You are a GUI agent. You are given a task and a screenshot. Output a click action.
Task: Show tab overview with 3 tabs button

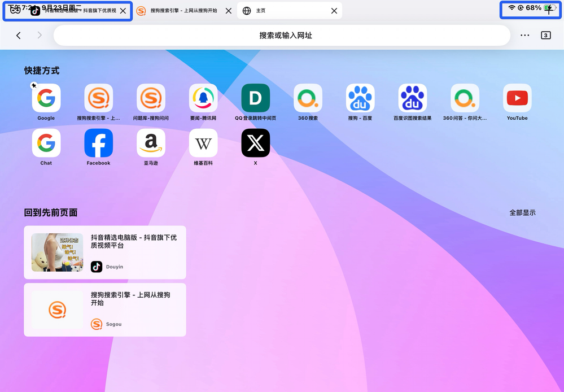(545, 36)
